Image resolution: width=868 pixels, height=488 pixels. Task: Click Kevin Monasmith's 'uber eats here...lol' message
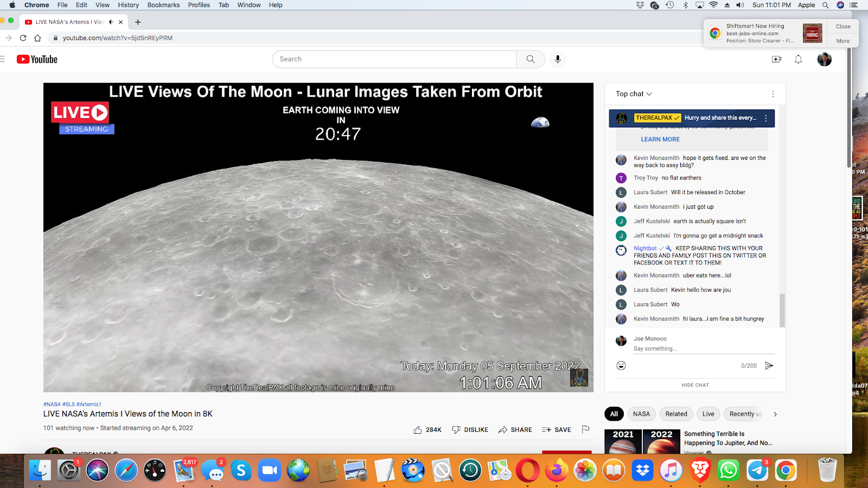coord(707,275)
